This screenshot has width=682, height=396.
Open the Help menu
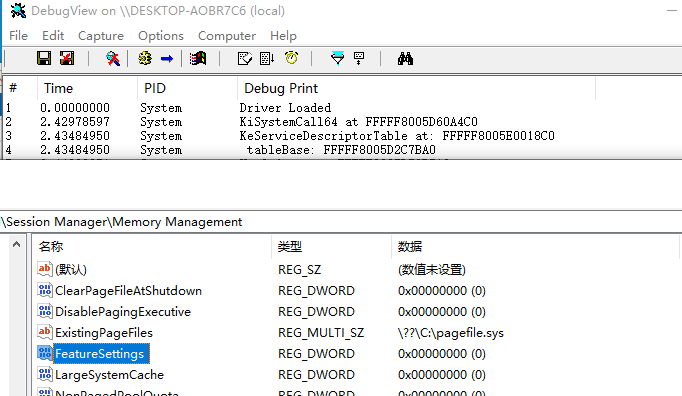pyautogui.click(x=283, y=36)
